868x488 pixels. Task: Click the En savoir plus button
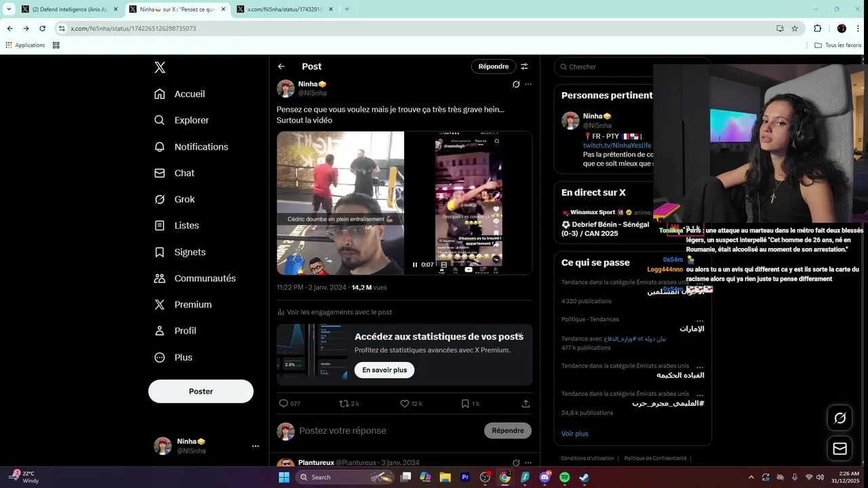384,370
